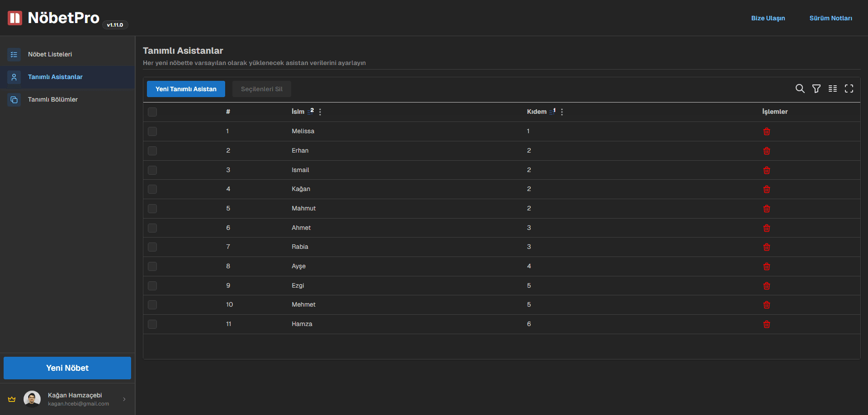Remove Hamza with the red trash icon
The height and width of the screenshot is (415, 868).
(x=766, y=324)
